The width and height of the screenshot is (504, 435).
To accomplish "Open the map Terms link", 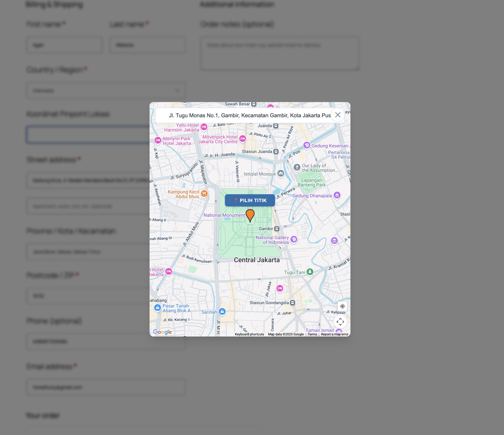I will point(312,334).
